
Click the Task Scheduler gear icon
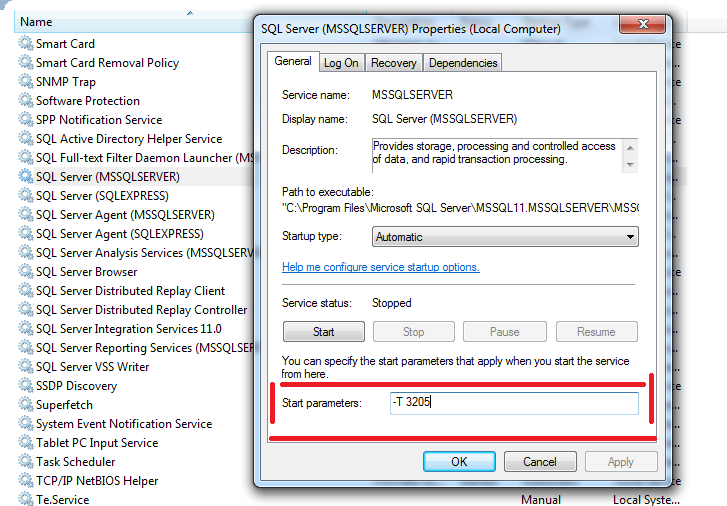click(26, 461)
